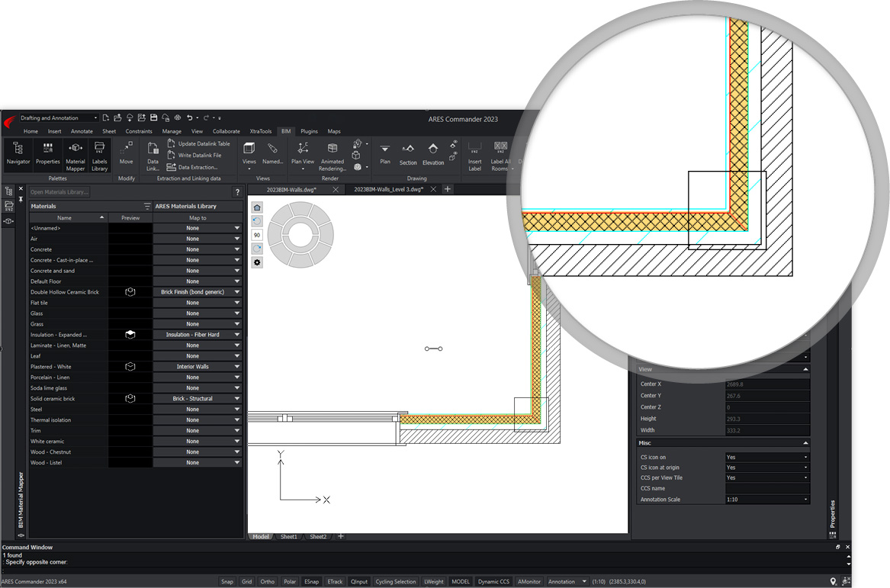Click Write Datalink File
This screenshot has width=890, height=588.
pyautogui.click(x=194, y=155)
